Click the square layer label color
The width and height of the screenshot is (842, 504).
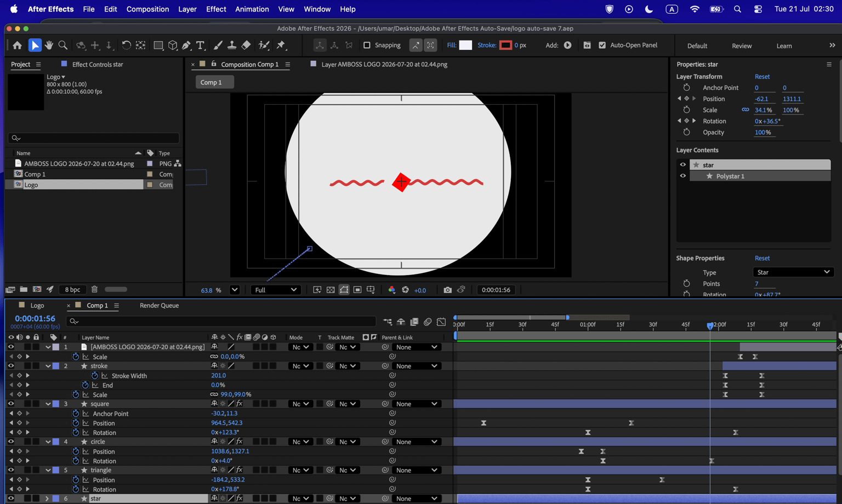56,404
